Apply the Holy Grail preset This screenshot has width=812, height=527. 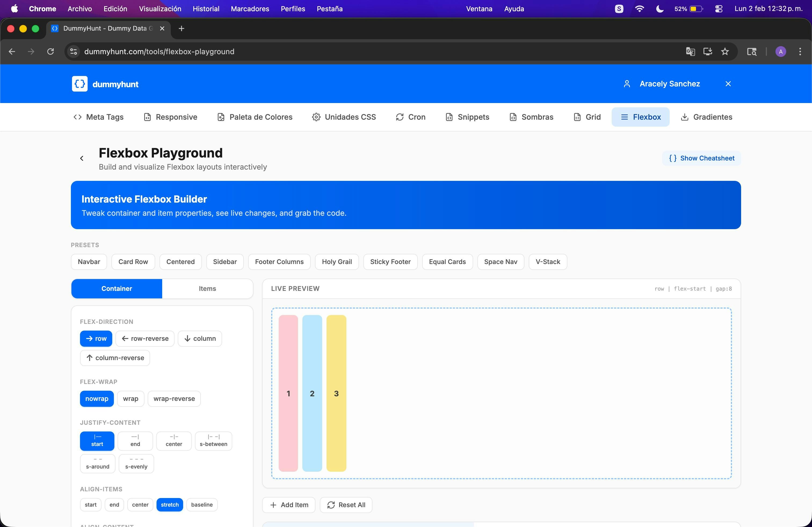pyautogui.click(x=336, y=262)
